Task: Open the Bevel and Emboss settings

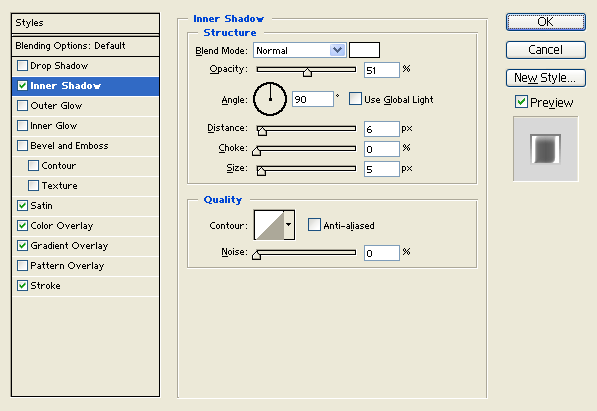Action: [x=85, y=146]
